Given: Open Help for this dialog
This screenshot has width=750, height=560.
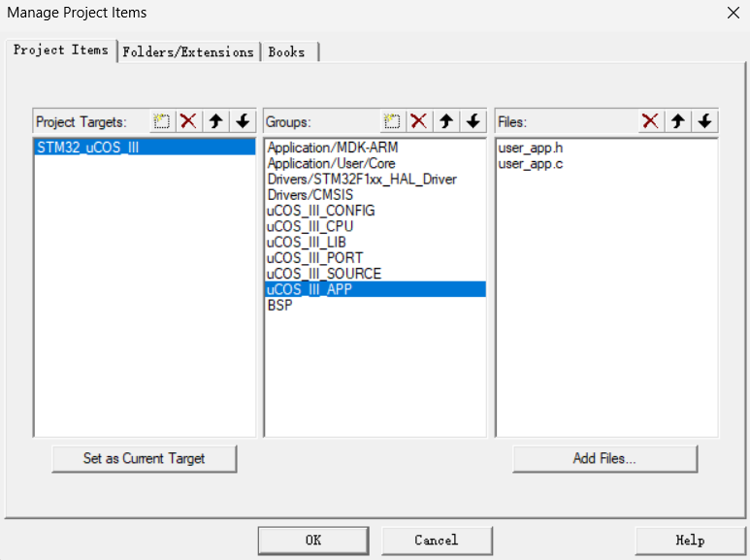Looking at the screenshot, I should [690, 541].
